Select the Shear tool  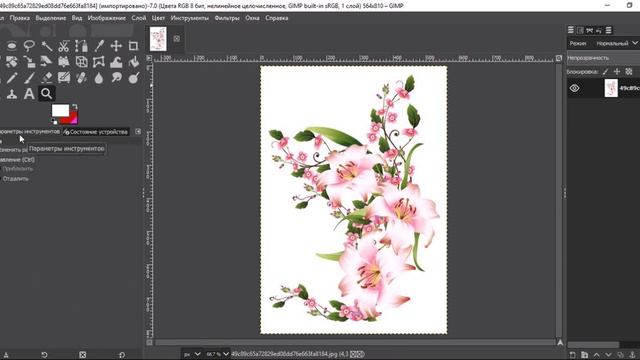point(46,62)
